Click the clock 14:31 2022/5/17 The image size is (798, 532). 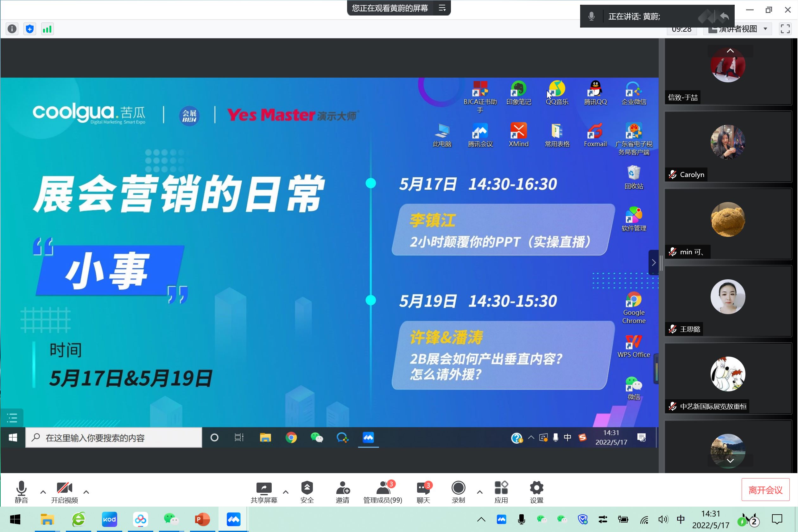point(711,519)
